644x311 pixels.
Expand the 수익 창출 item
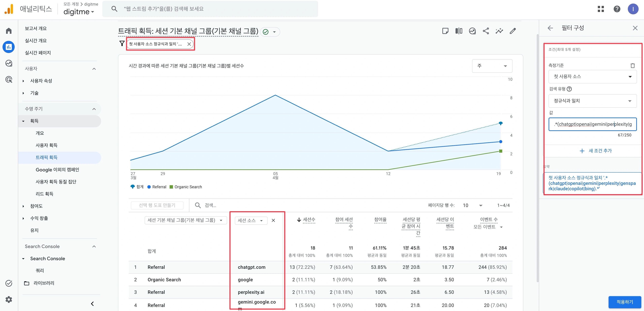coord(23,218)
